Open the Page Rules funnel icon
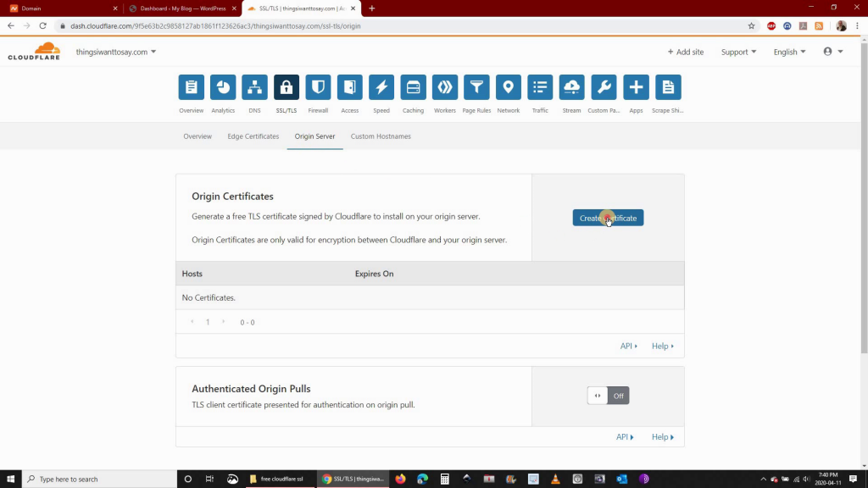The width and height of the screenshot is (868, 488). click(476, 87)
